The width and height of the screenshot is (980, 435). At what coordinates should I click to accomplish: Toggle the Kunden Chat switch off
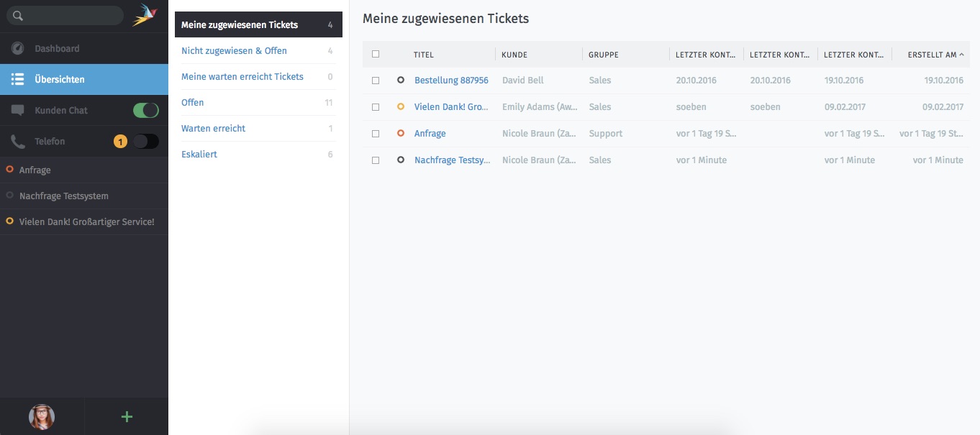146,111
